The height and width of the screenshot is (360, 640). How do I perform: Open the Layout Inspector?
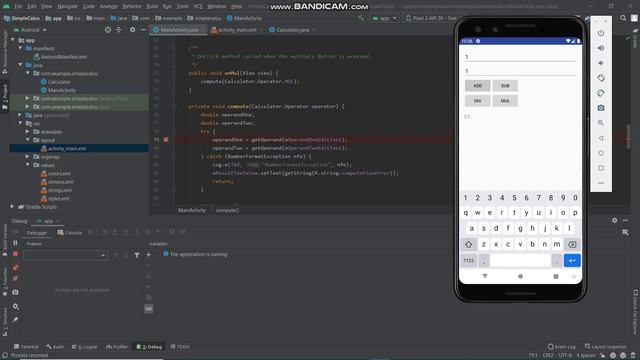click(x=605, y=347)
